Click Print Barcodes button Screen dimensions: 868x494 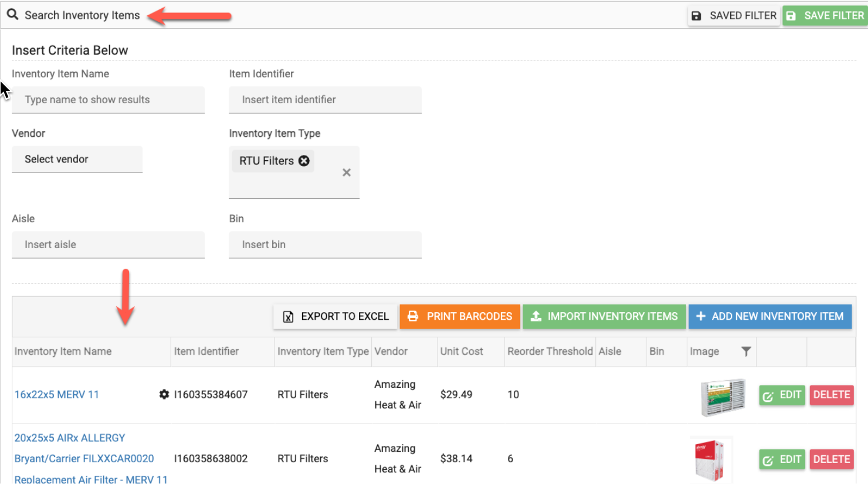pos(460,316)
